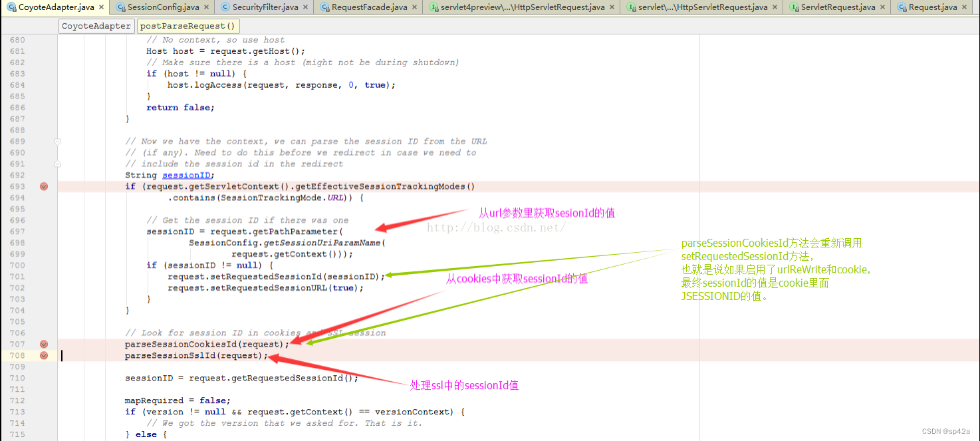Click "request.setRequestedSessionURL(true);" code line
Image resolution: width=980 pixels, height=441 pixels.
(266, 288)
